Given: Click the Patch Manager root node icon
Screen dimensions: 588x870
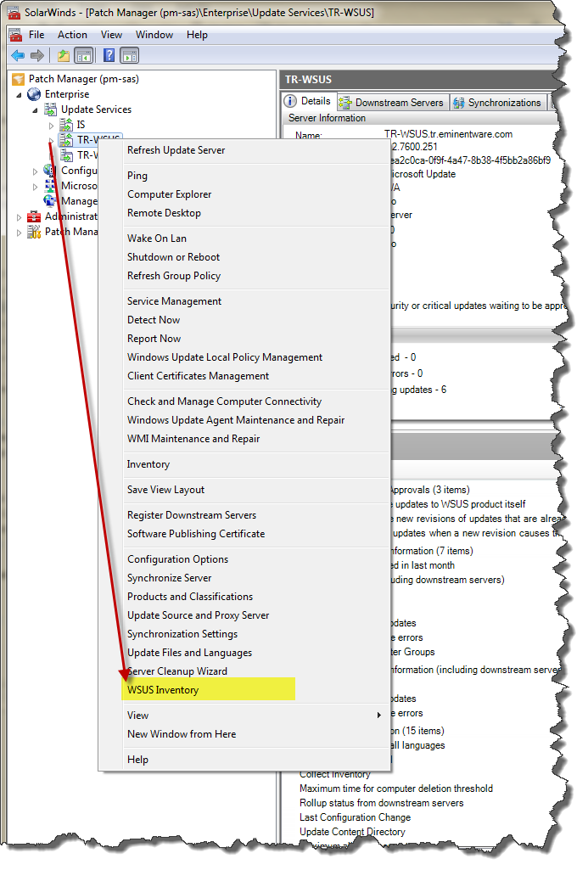Looking at the screenshot, I should click(x=19, y=79).
